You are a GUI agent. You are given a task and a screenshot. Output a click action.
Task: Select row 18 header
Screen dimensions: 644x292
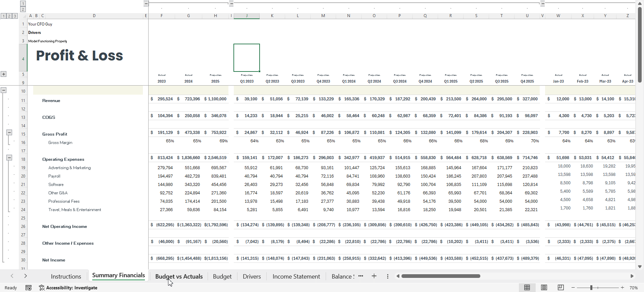(x=23, y=159)
